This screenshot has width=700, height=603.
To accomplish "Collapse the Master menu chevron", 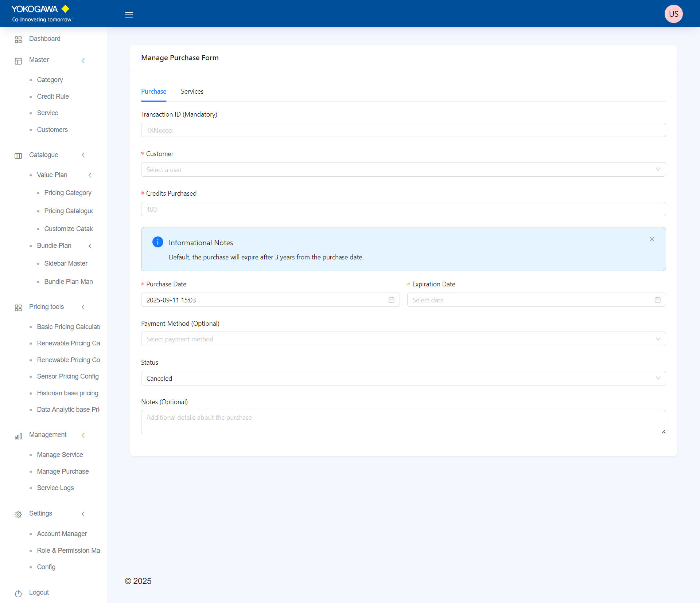I will tap(83, 60).
